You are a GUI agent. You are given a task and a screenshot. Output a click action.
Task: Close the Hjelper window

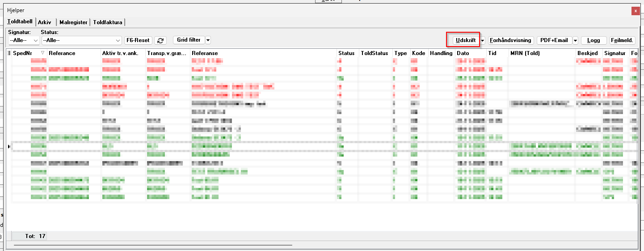tap(635, 10)
